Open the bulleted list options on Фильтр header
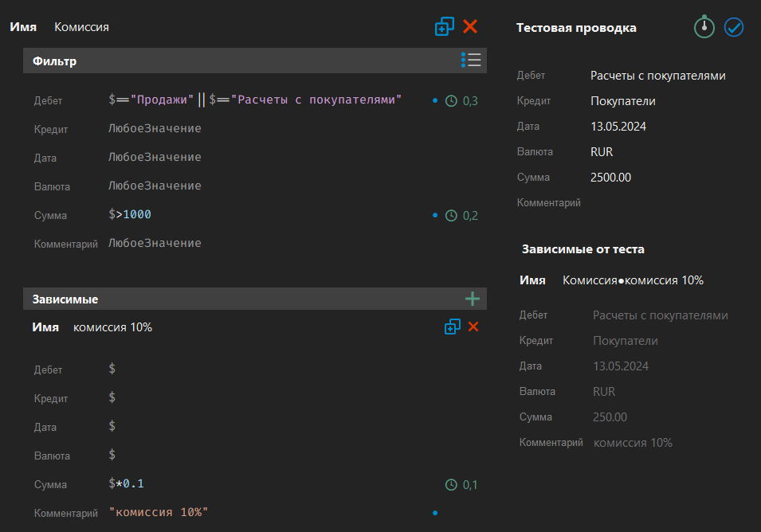Viewport: 761px width, 532px height. [x=471, y=60]
